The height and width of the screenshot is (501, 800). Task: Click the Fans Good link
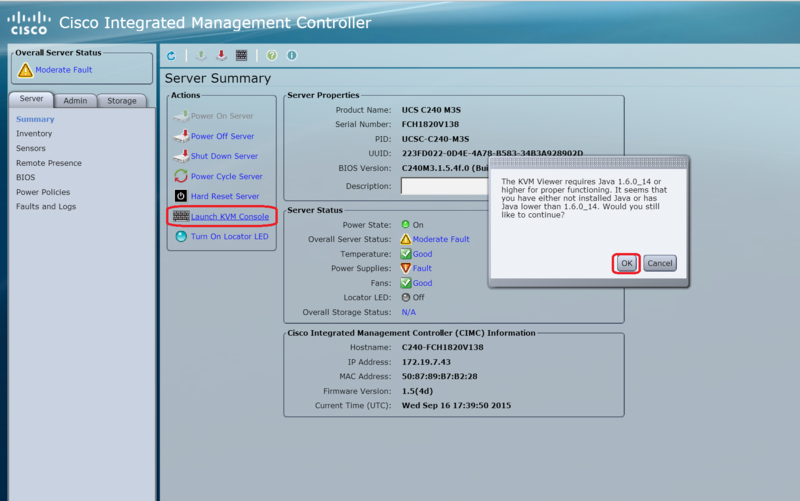[x=422, y=283]
